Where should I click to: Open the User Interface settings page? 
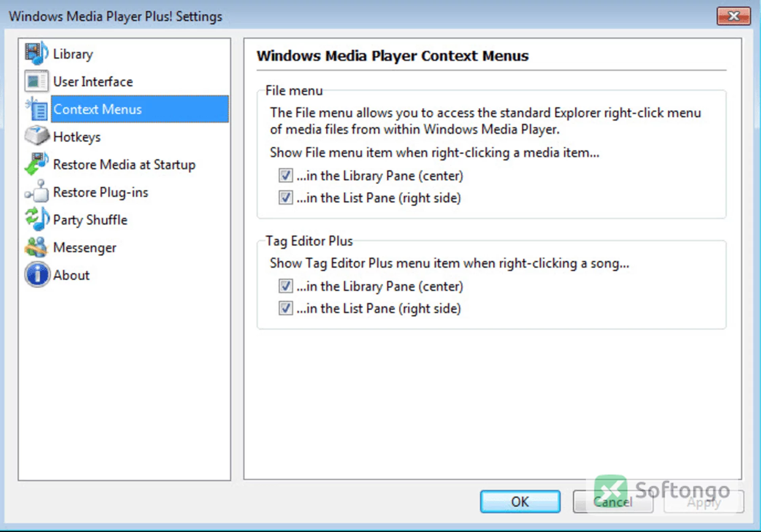click(x=93, y=82)
